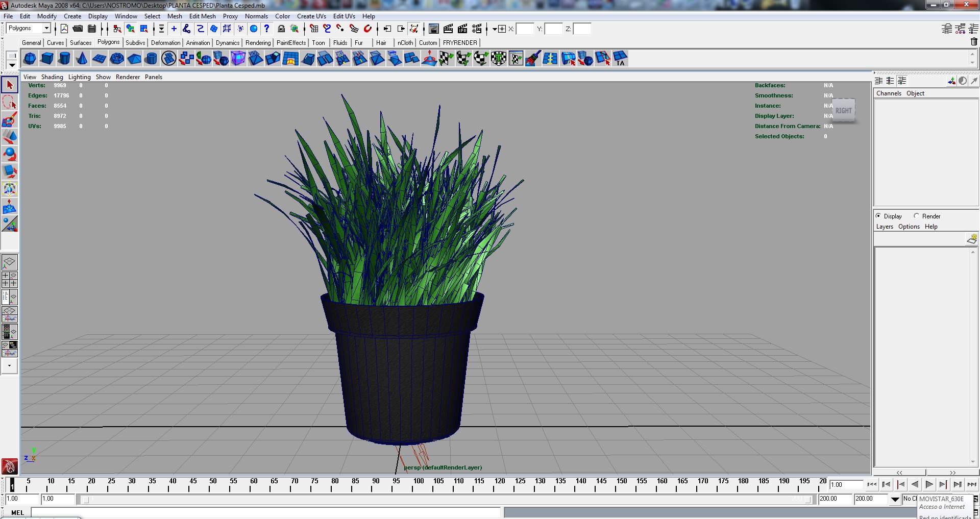Switch to four view layout
Viewport: 980px width, 519px height.
click(x=10, y=280)
